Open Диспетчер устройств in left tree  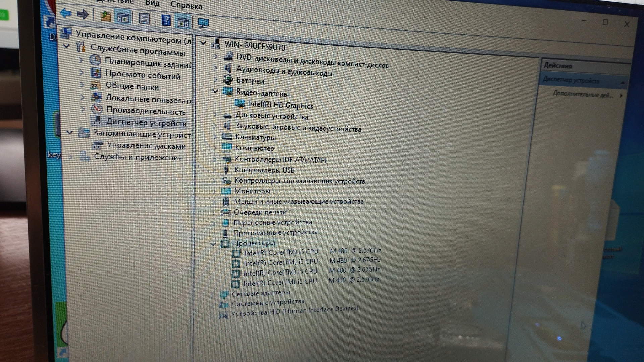pos(146,123)
